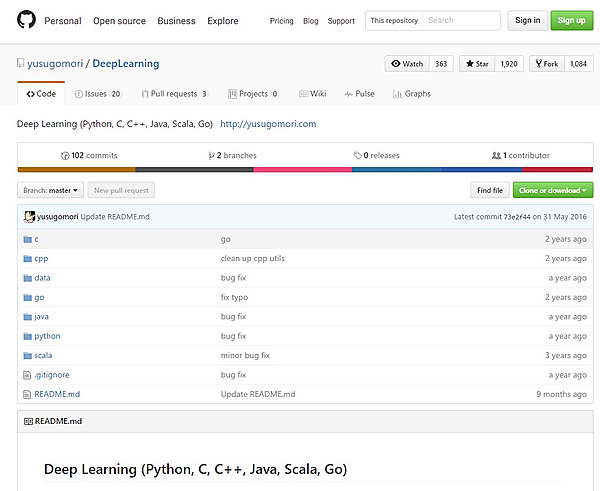Fork the DeepLearning repository

[546, 64]
